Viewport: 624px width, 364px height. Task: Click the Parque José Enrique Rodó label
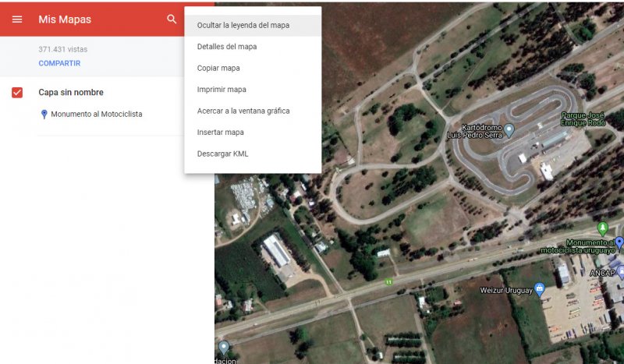pyautogui.click(x=583, y=119)
